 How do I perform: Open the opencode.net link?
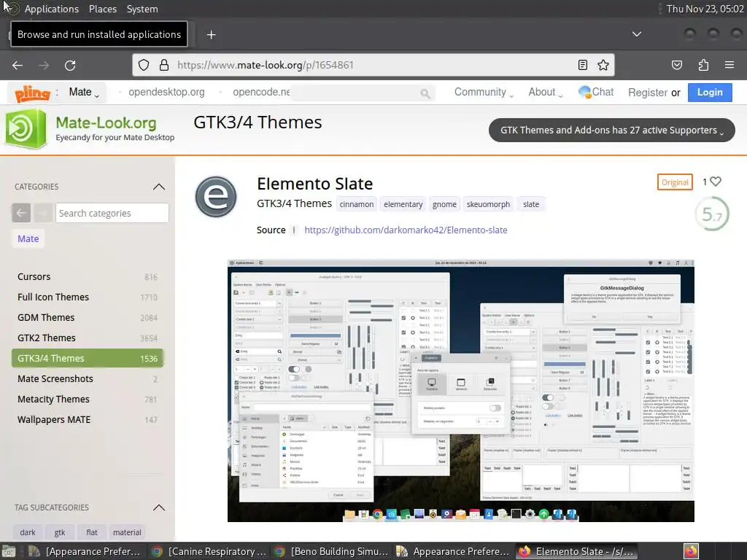pos(261,92)
